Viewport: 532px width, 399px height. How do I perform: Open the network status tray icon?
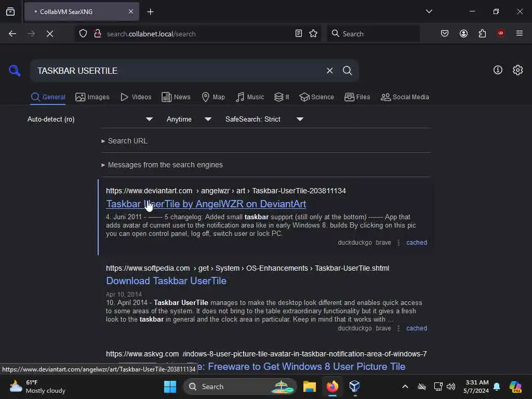tap(438, 387)
